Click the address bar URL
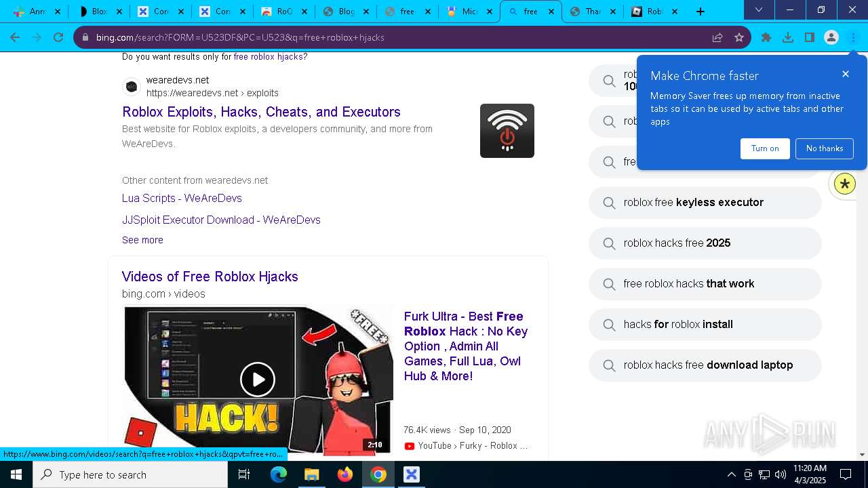The image size is (868, 488). [240, 37]
